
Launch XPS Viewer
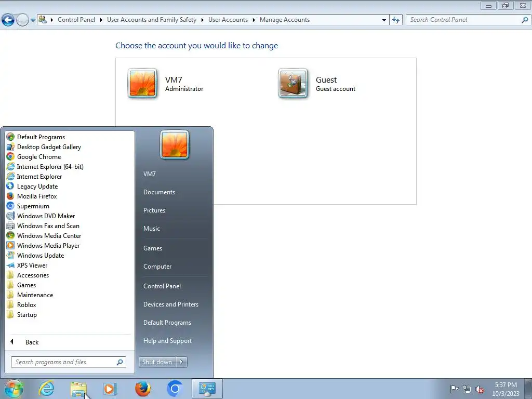click(27, 265)
